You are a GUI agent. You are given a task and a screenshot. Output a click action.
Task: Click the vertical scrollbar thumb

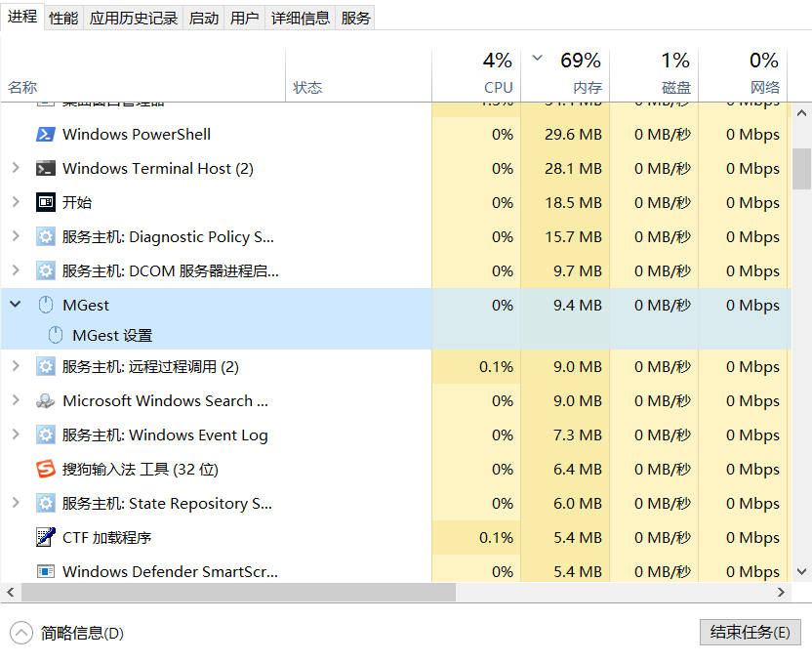801,169
